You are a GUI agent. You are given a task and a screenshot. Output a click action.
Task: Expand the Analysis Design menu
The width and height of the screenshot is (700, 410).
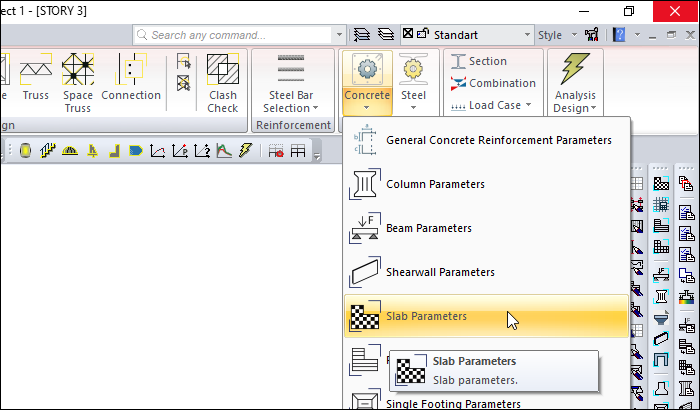574,82
